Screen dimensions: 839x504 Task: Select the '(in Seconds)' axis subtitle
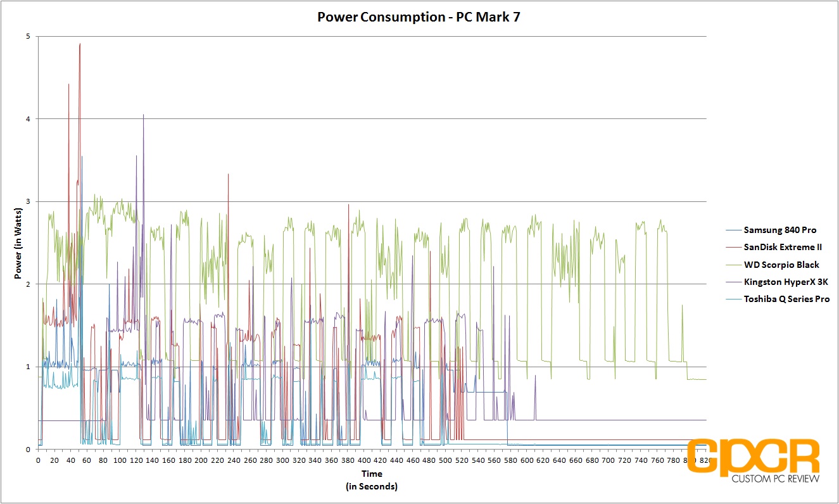(372, 486)
